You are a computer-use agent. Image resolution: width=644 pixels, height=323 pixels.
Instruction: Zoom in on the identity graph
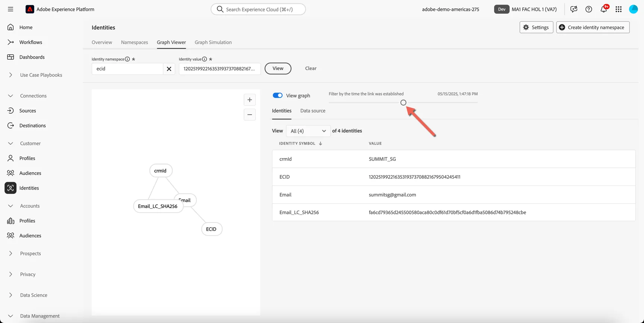click(x=250, y=100)
